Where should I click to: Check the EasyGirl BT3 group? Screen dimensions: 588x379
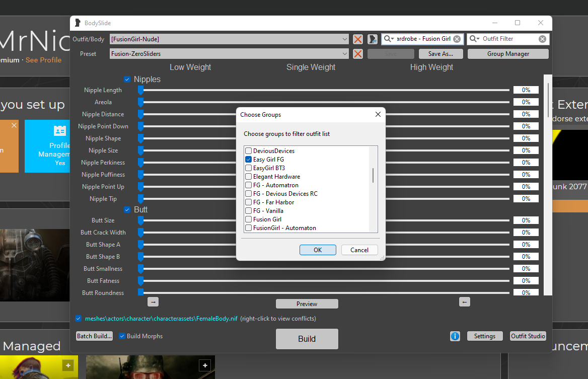click(248, 168)
